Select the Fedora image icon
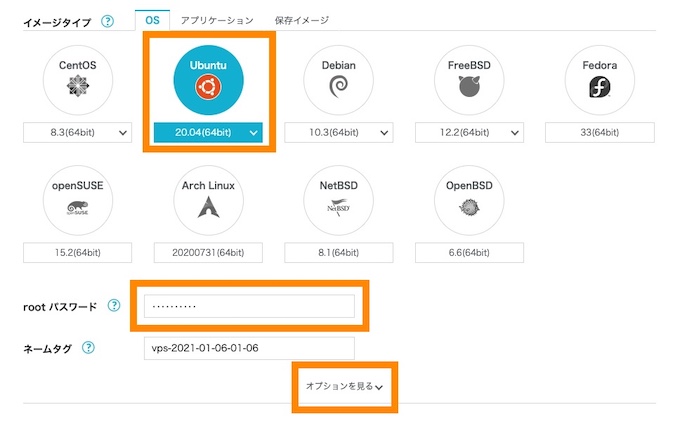The width and height of the screenshot is (680, 438). [600, 80]
